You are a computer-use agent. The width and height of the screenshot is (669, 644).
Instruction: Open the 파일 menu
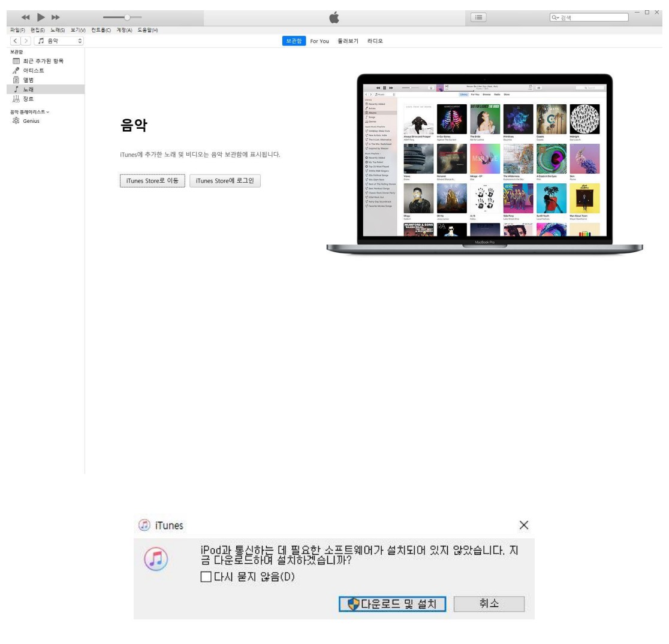point(18,30)
